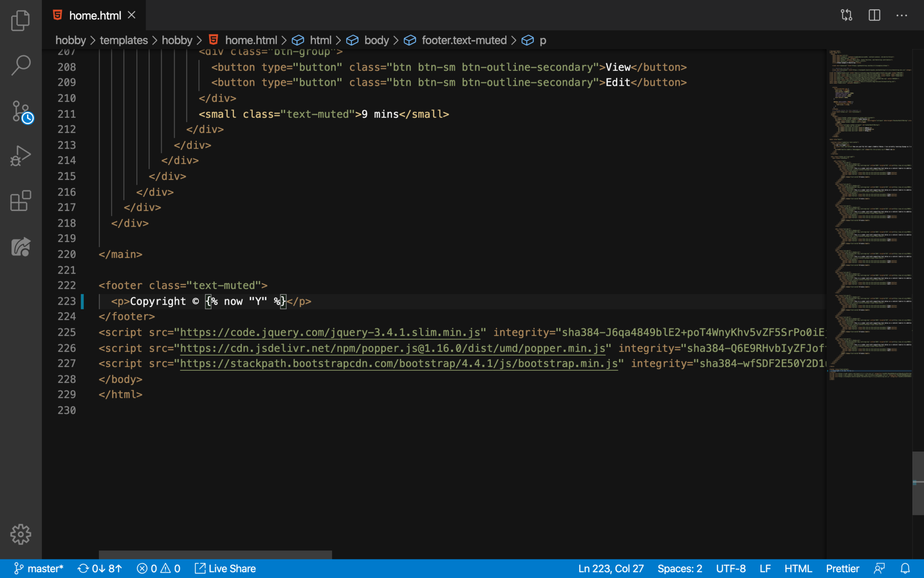Click Prettier formatter status item
The width and height of the screenshot is (924, 578).
point(842,569)
